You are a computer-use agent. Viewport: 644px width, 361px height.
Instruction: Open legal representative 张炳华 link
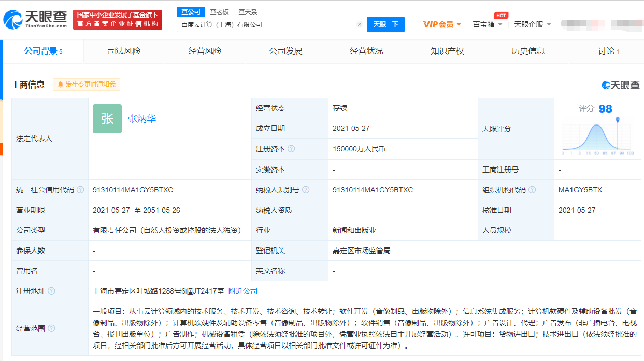click(x=142, y=119)
